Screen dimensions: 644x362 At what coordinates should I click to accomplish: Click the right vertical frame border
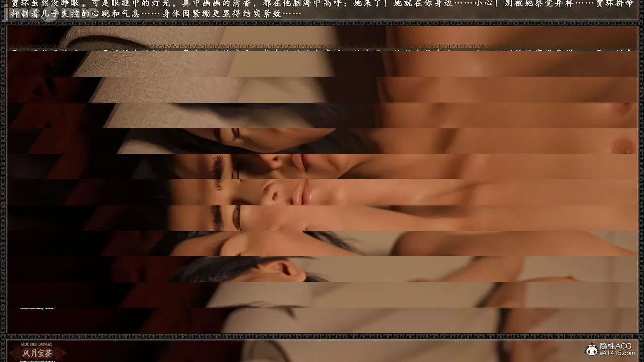[x=641, y=181]
